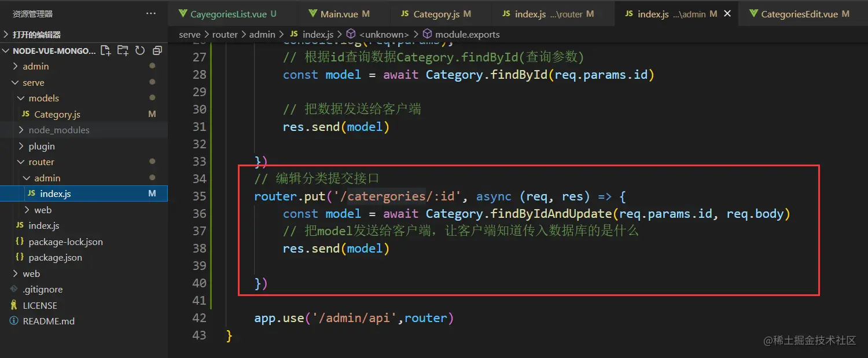Click the router breadcrumb segment
Viewport: 868px width, 358px height.
coord(225,35)
